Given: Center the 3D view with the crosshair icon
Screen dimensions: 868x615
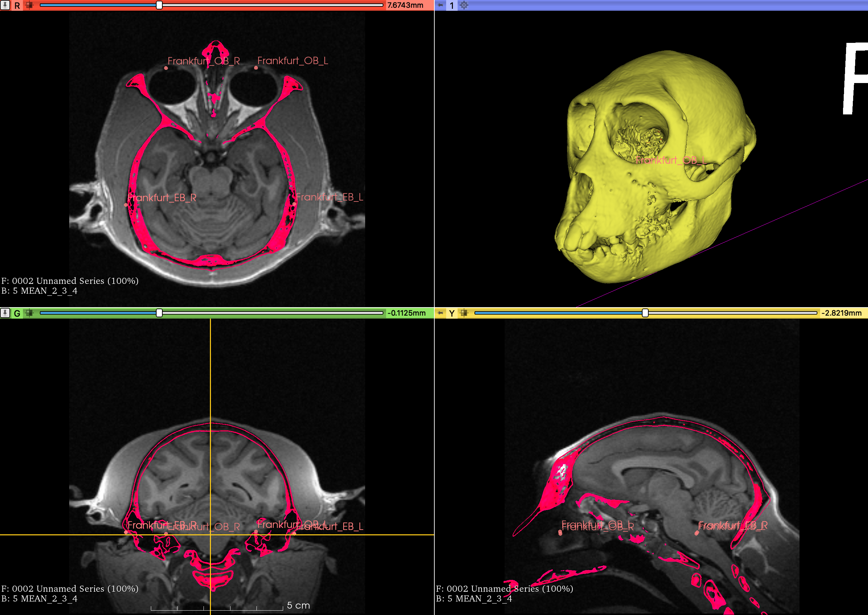Looking at the screenshot, I should (x=464, y=5).
